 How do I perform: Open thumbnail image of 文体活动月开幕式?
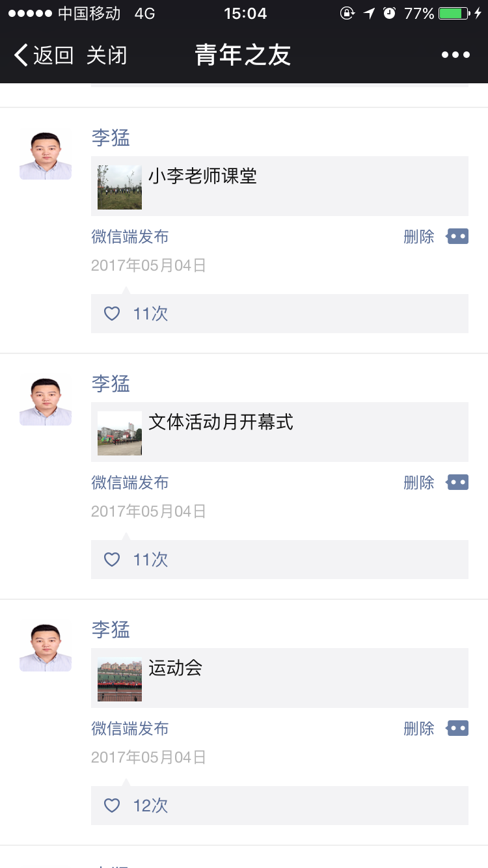coord(120,433)
